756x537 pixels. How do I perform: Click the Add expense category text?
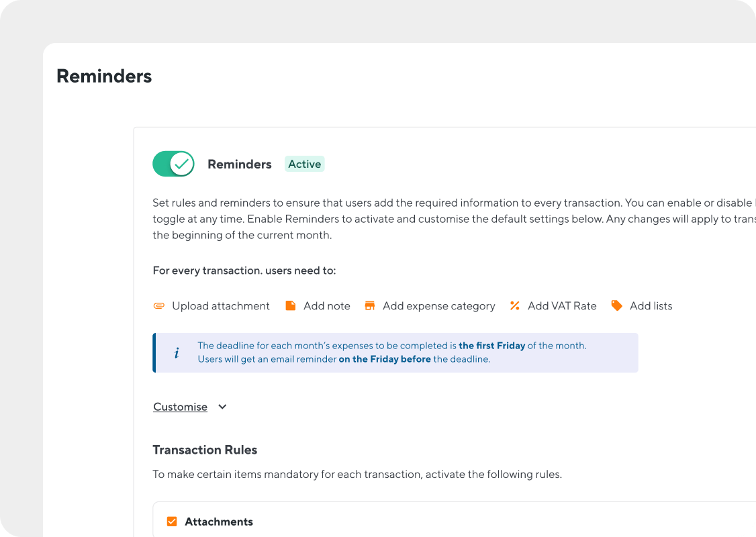tap(438, 306)
